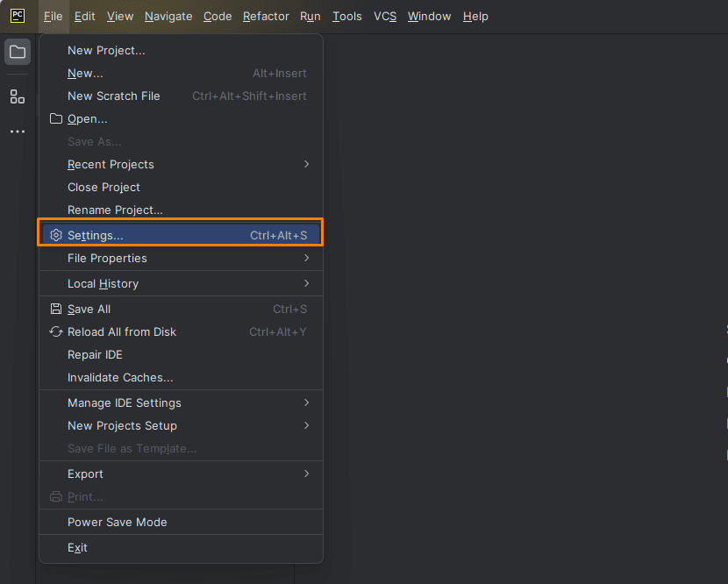Expand the Manage IDE Settings submenu arrow
The height and width of the screenshot is (584, 728).
point(306,403)
